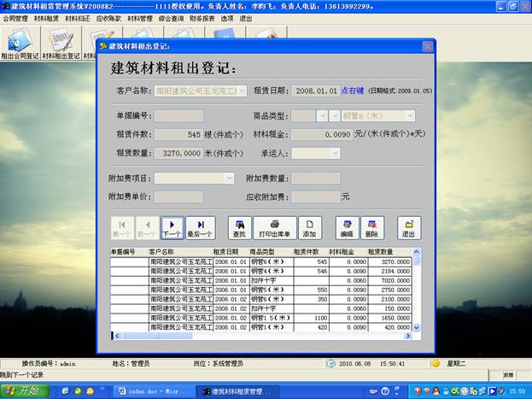Click the 编辑 (edit) button

[x=347, y=227]
